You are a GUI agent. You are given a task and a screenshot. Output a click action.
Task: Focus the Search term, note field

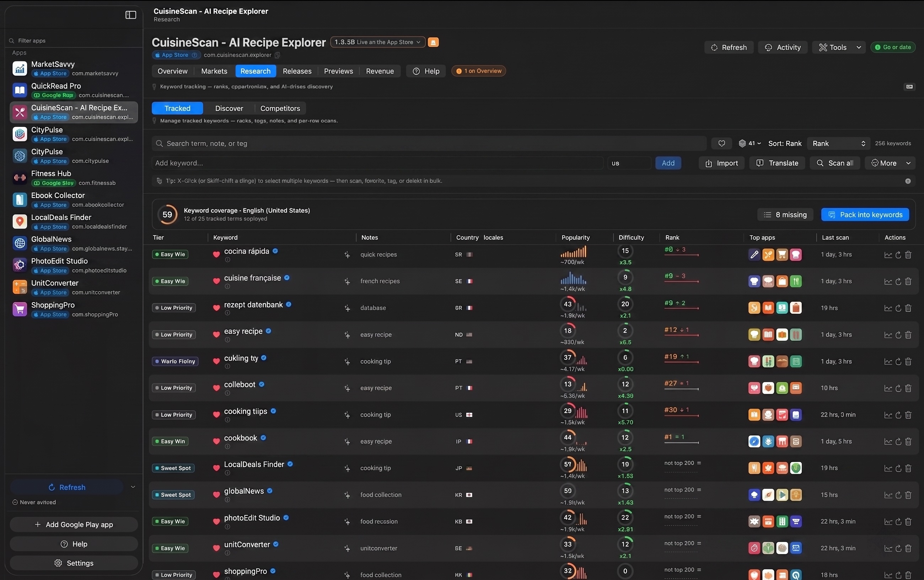pyautogui.click(x=429, y=144)
